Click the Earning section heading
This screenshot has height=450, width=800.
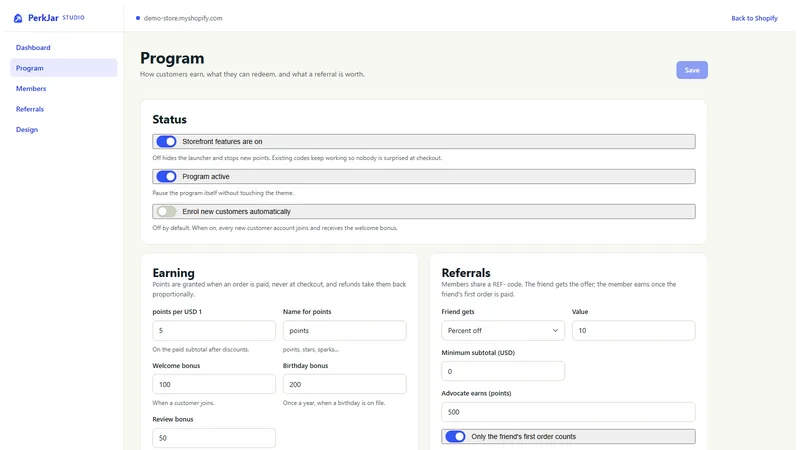coord(173,272)
